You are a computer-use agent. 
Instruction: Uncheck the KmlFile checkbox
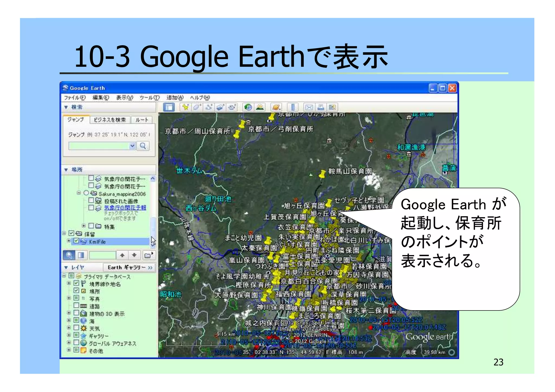(x=76, y=241)
